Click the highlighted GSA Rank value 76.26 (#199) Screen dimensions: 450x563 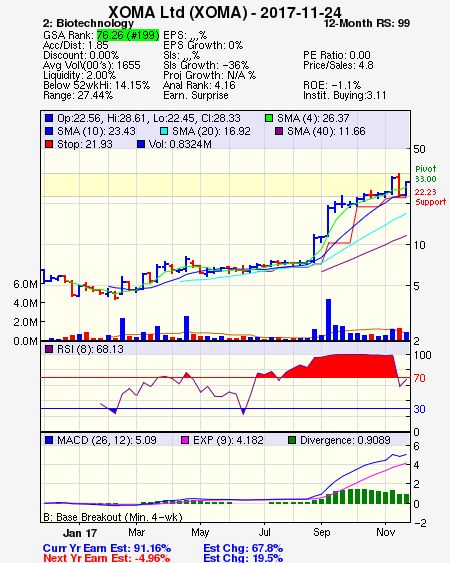coord(128,35)
